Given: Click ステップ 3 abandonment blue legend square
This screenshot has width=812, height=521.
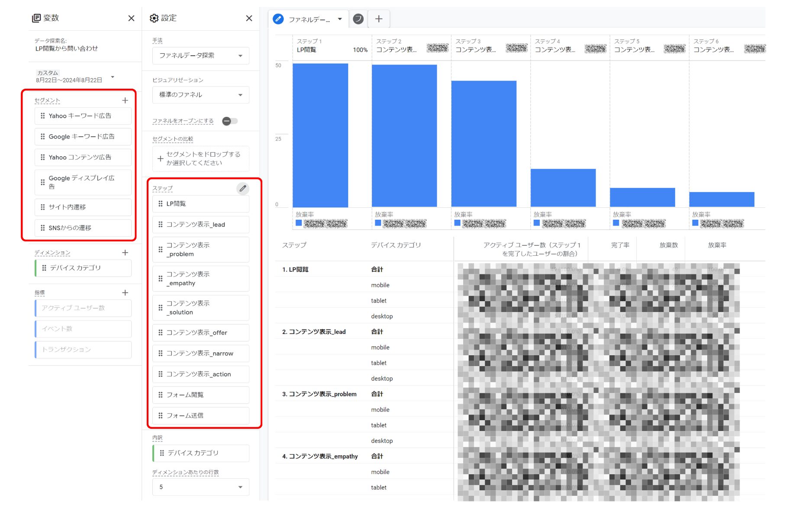Looking at the screenshot, I should pos(457,223).
